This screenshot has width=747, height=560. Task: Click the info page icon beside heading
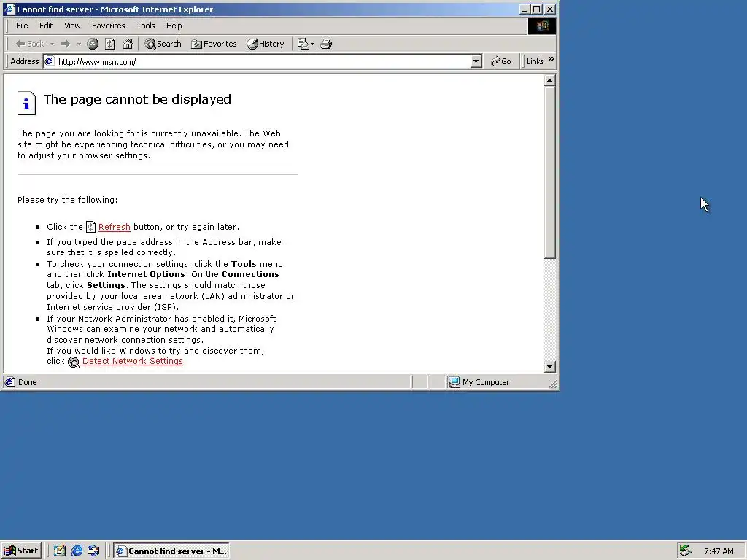click(x=27, y=103)
